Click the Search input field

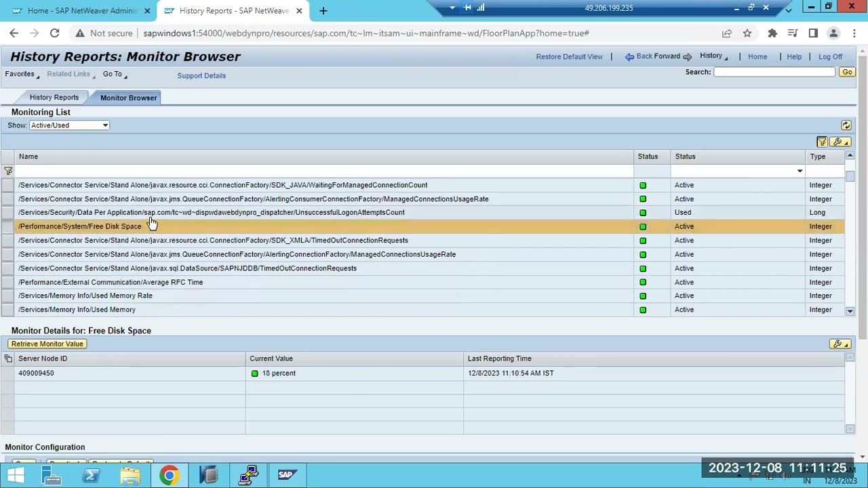pyautogui.click(x=774, y=73)
